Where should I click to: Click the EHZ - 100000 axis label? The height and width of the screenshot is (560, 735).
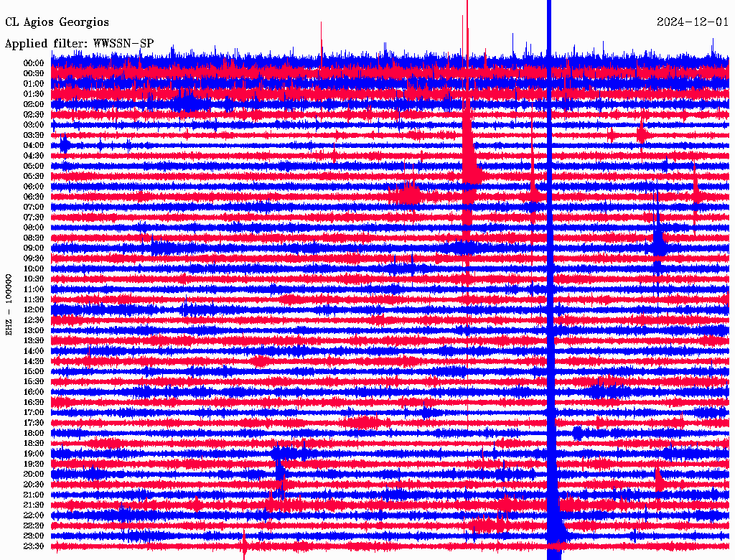[9, 304]
